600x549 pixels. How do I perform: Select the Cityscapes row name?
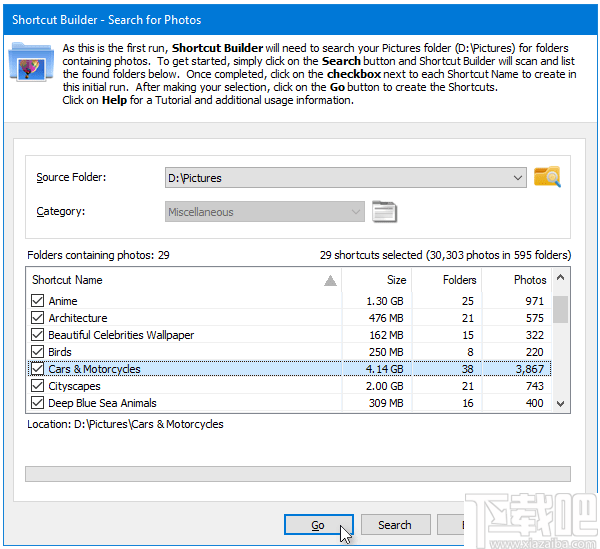point(74,386)
